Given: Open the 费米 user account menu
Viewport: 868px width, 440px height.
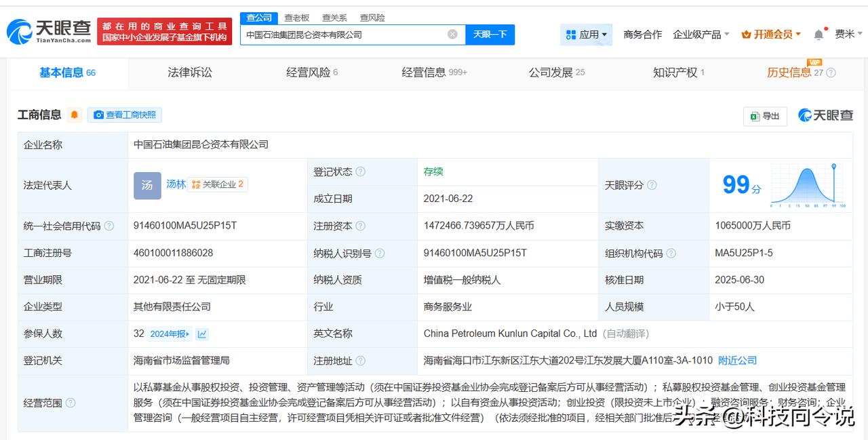Looking at the screenshot, I should (849, 35).
